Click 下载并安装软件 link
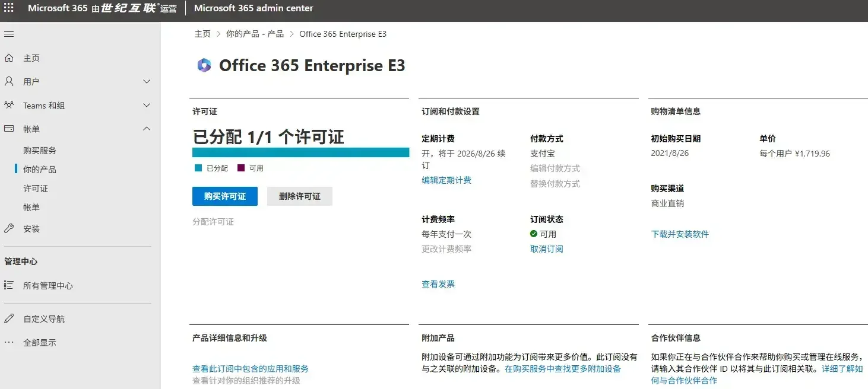The image size is (868, 389). 680,234
